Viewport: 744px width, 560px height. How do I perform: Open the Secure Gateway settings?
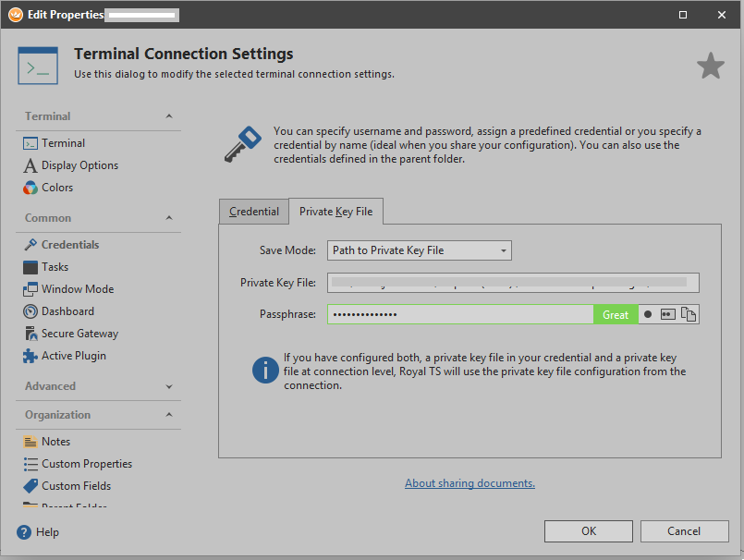pos(79,334)
